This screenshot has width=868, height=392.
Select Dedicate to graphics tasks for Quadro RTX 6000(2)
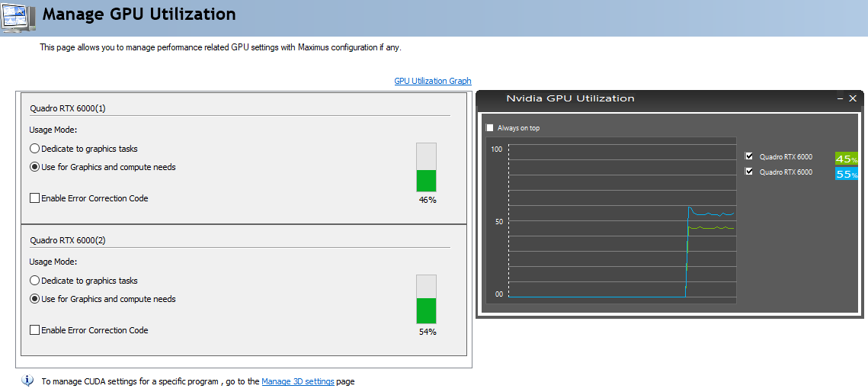(34, 281)
